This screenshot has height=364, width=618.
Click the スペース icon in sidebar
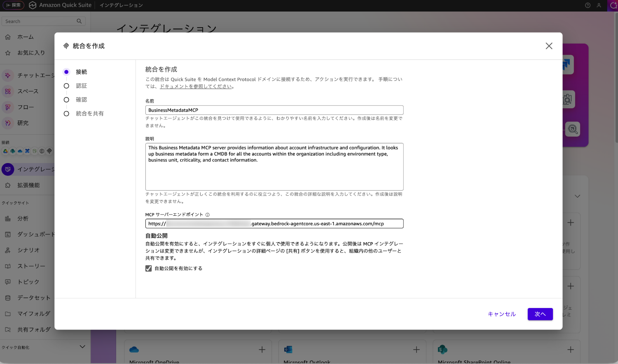[x=8, y=91]
